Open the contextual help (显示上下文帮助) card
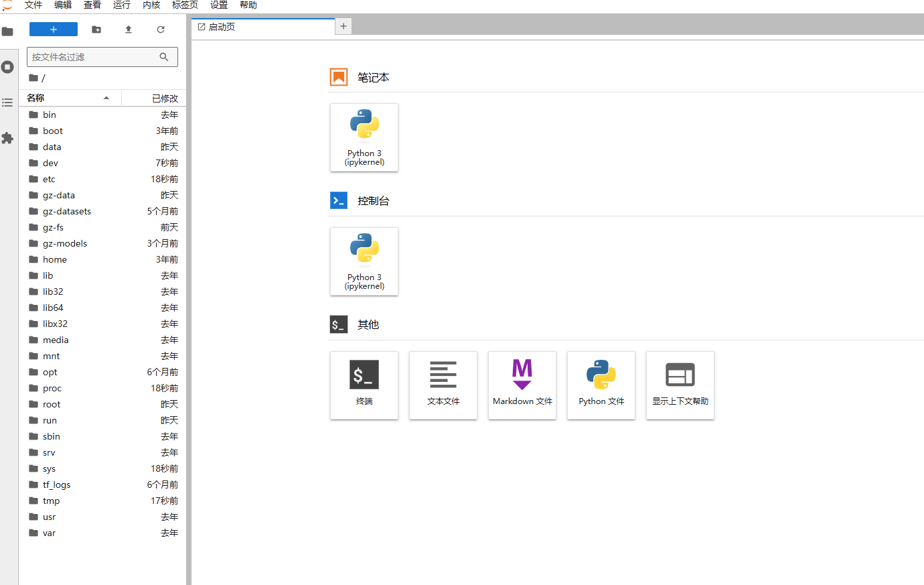Screen dimensions: 924x585 click(x=680, y=385)
